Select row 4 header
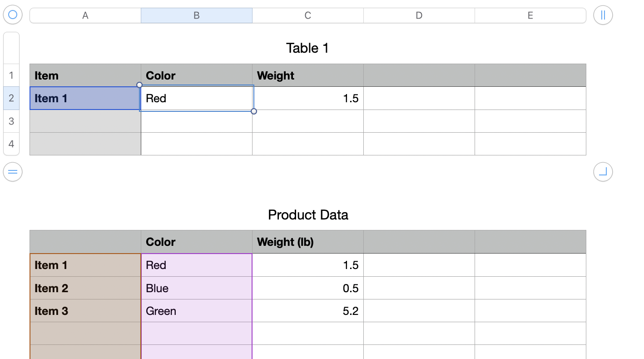 tap(11, 144)
